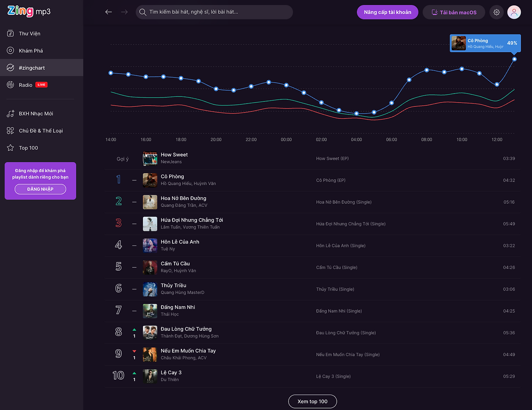This screenshot has height=410, width=532.
Task: Click the Đau Lòng Chữ Tưởng album cover
Action: tap(150, 333)
